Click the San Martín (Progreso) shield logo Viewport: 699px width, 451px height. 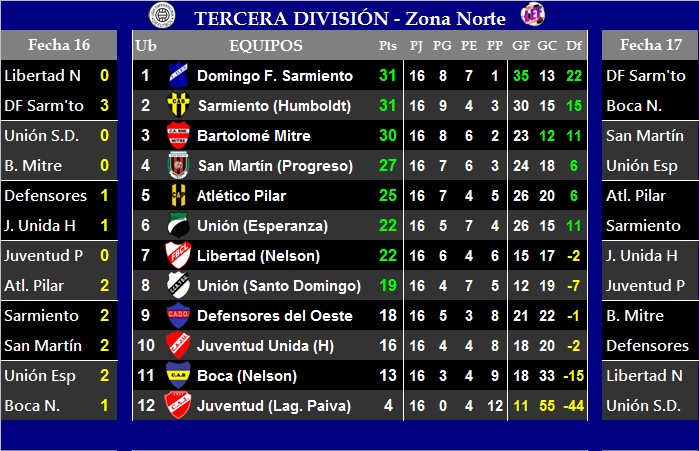pyautogui.click(x=178, y=165)
